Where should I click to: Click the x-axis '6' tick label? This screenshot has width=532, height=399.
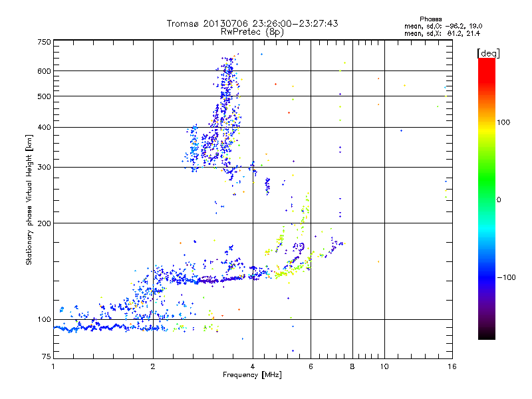(x=311, y=366)
